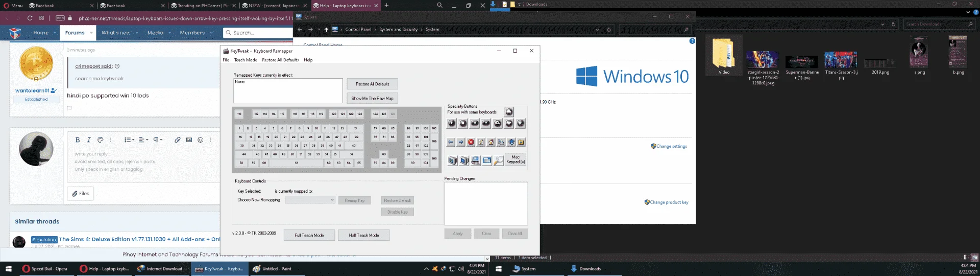
Task: Click the Remapped Keys currently in effect list
Action: coord(288,90)
